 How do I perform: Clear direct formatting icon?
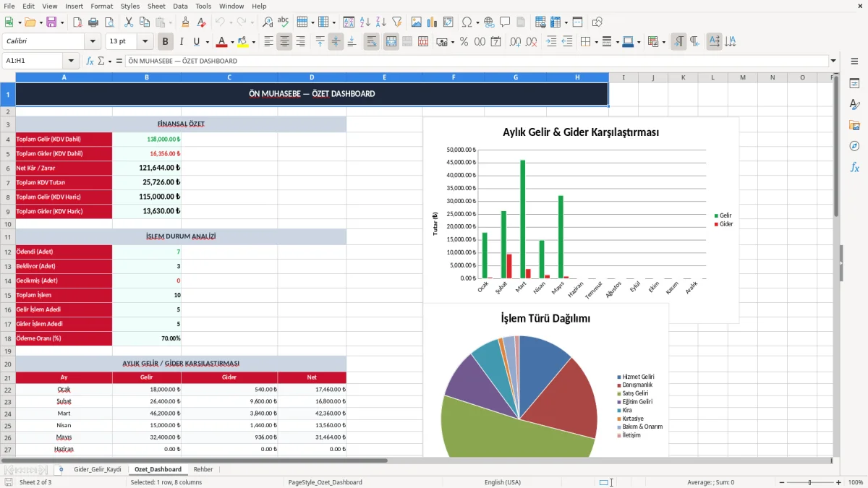tap(202, 22)
